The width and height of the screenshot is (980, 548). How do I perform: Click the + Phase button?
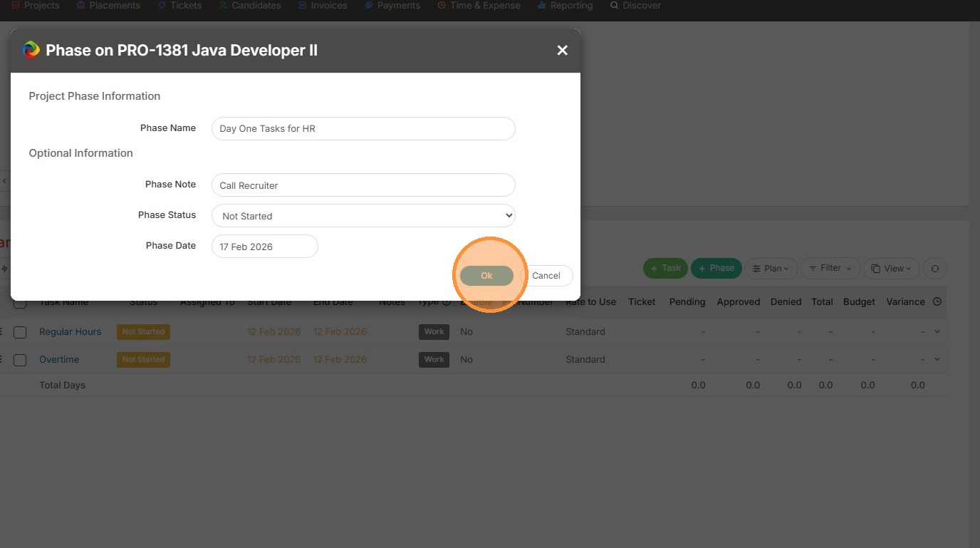[716, 269]
